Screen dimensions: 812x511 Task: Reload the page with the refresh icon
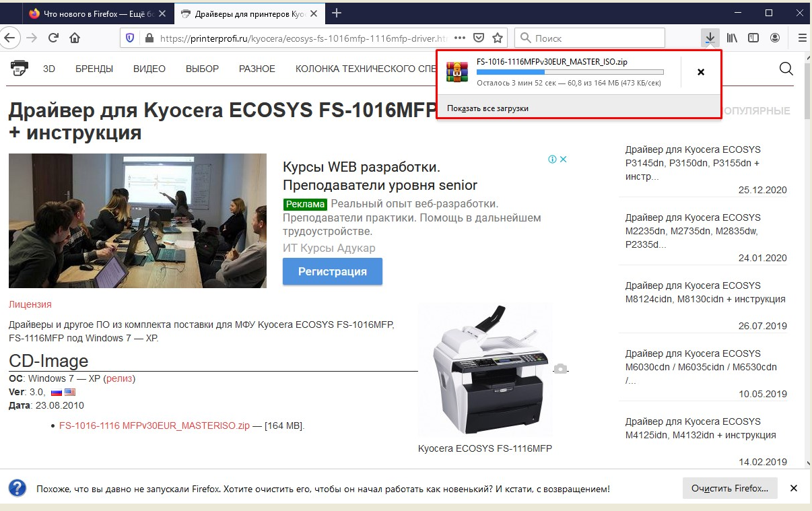(x=53, y=38)
